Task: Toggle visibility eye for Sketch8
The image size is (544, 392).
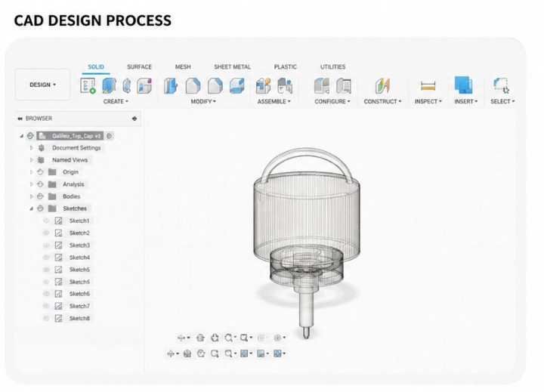Action: (x=46, y=318)
